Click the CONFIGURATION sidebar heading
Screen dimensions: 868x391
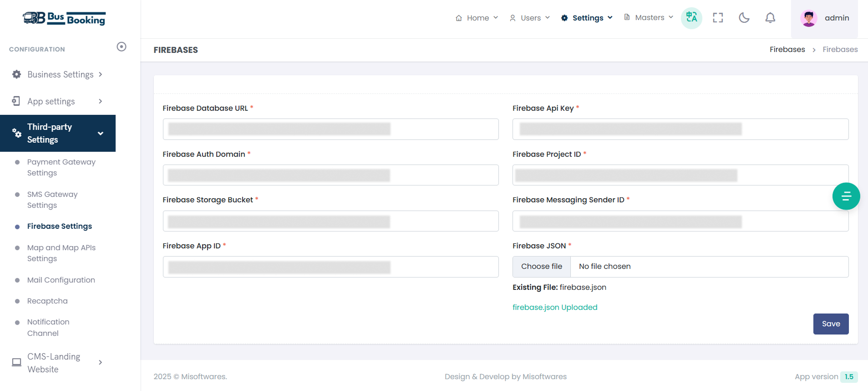tap(37, 49)
